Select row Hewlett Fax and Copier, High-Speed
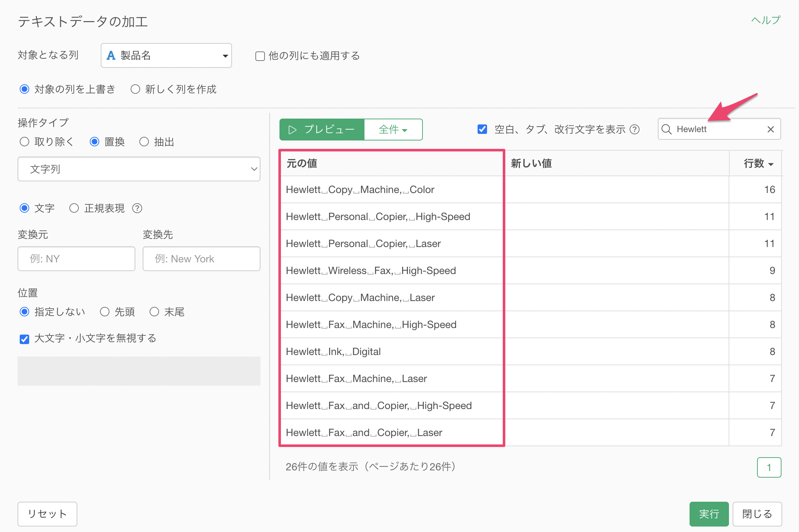The width and height of the screenshot is (799, 532). tap(531, 406)
